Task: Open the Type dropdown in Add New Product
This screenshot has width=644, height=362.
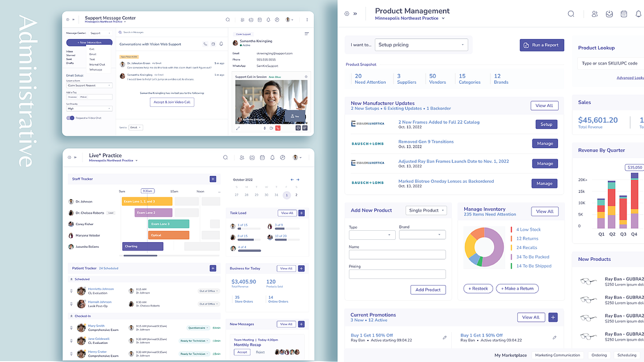Action: pyautogui.click(x=372, y=235)
